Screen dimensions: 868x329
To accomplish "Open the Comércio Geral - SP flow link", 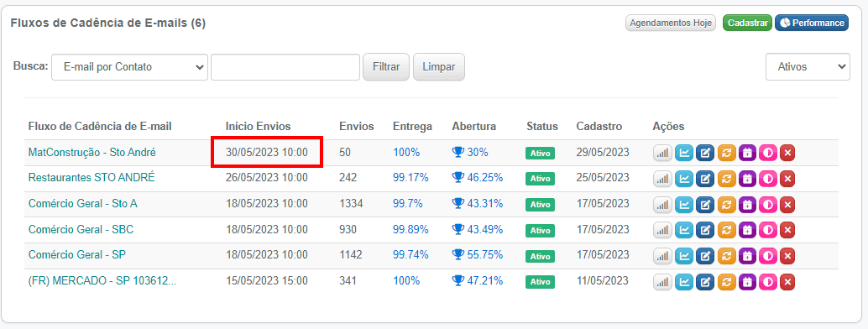I will tap(77, 255).
